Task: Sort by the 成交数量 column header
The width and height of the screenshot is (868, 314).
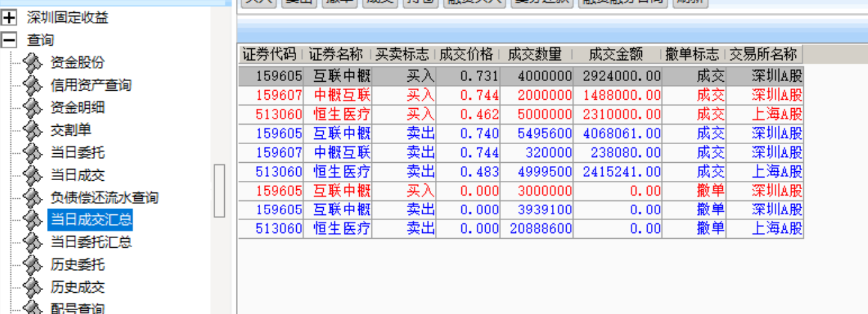Action: click(536, 54)
